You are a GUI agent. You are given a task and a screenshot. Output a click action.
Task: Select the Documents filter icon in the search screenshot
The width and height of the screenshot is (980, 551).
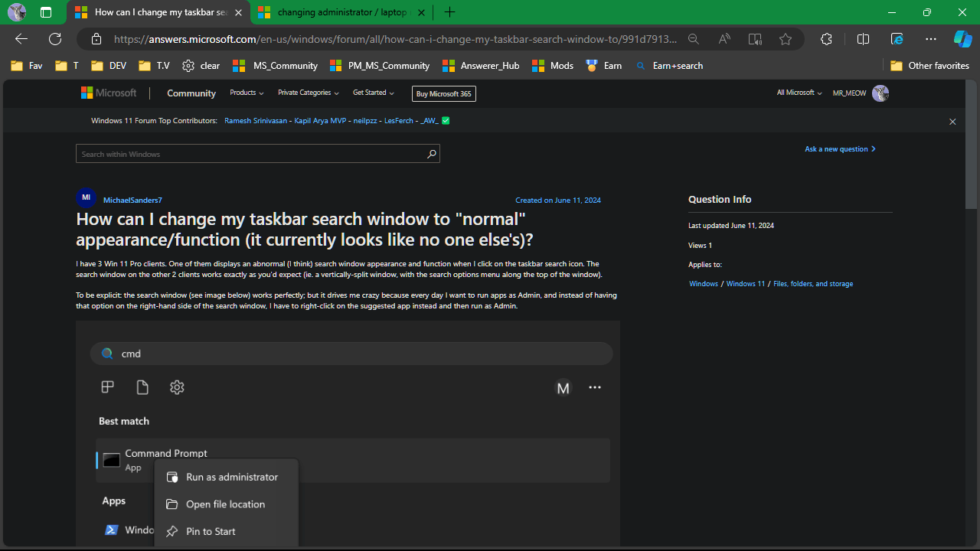point(142,387)
